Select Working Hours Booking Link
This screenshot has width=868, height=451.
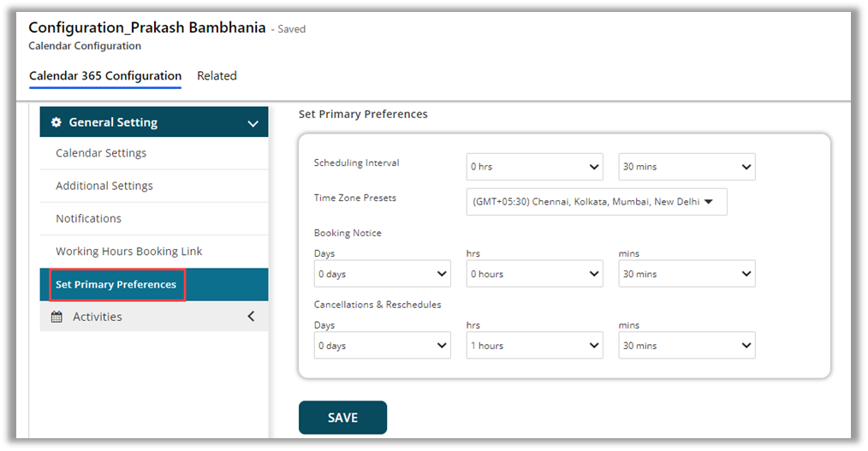point(129,252)
